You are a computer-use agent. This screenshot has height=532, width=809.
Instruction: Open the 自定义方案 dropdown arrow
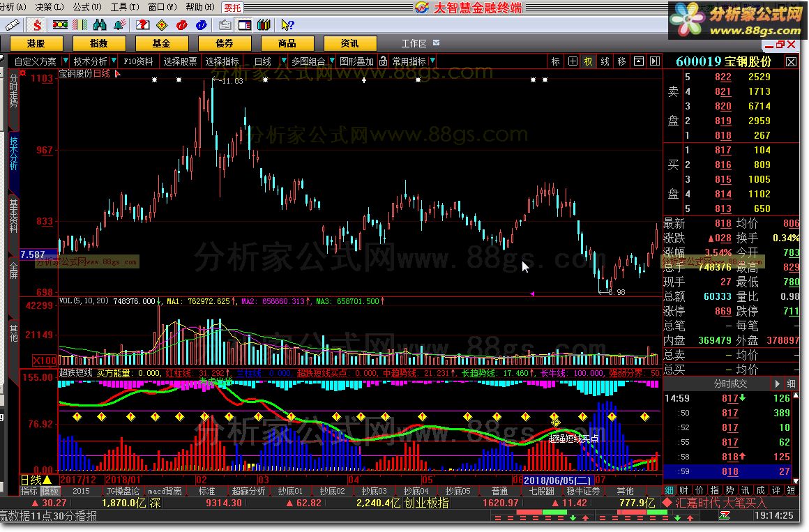point(66,61)
